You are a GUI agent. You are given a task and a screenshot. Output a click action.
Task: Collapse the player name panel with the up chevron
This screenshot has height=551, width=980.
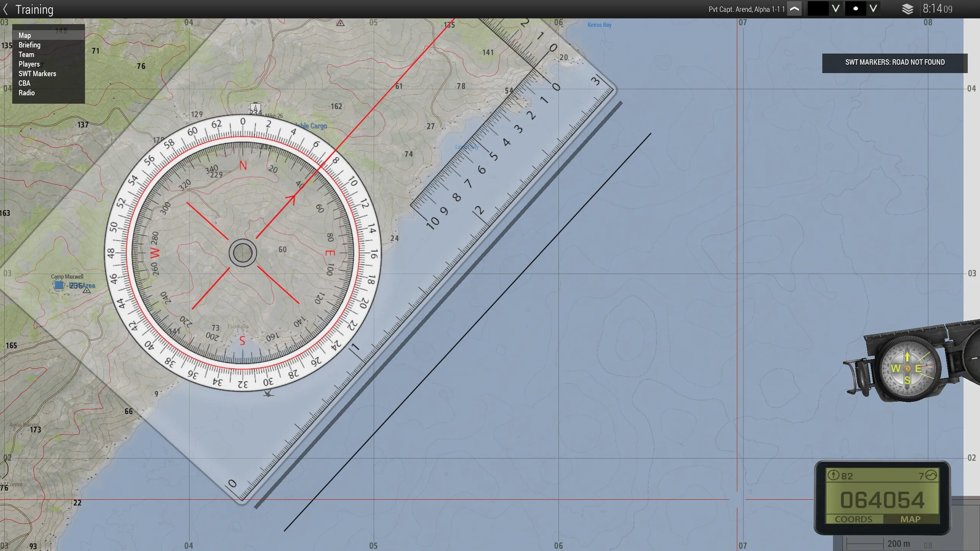pyautogui.click(x=795, y=9)
